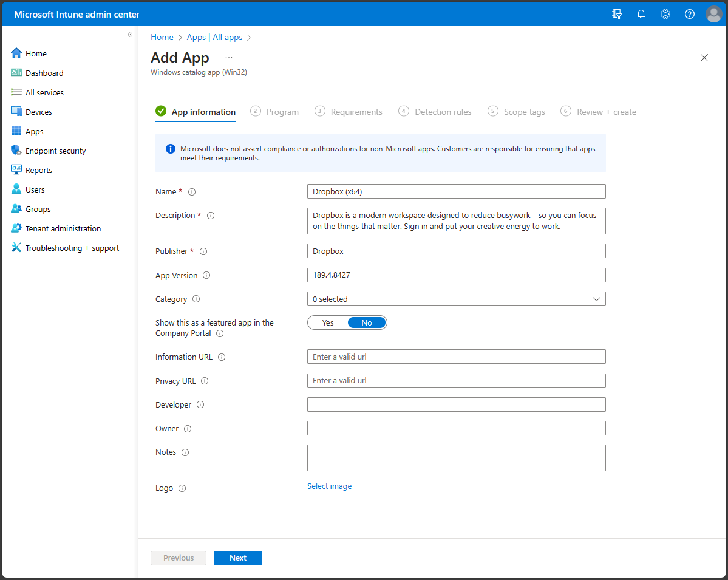The image size is (728, 580).
Task: Open the notifications bell icon
Action: [x=641, y=14]
